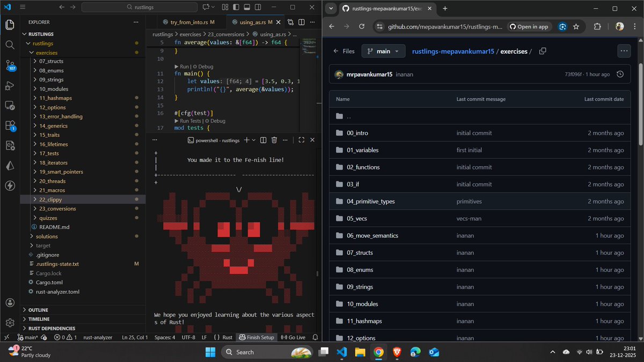Open the commit history clock icon
Image resolution: width=644 pixels, height=362 pixels.
(x=620, y=74)
